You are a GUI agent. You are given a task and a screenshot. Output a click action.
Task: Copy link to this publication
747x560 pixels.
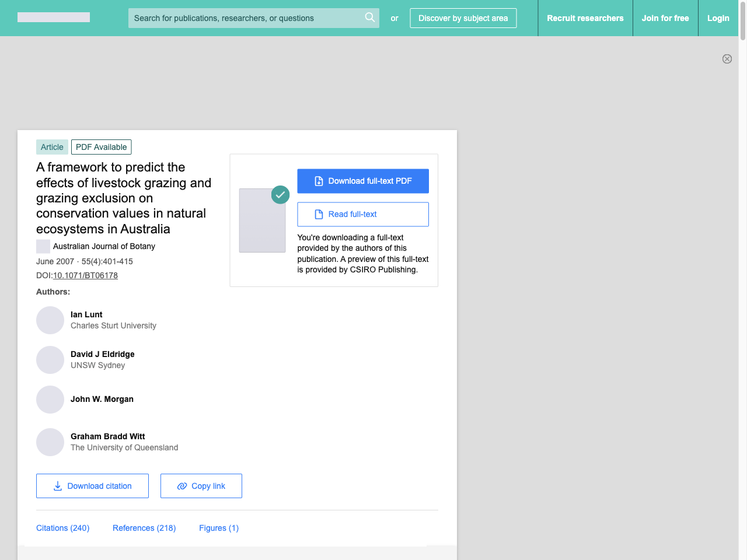tap(201, 486)
